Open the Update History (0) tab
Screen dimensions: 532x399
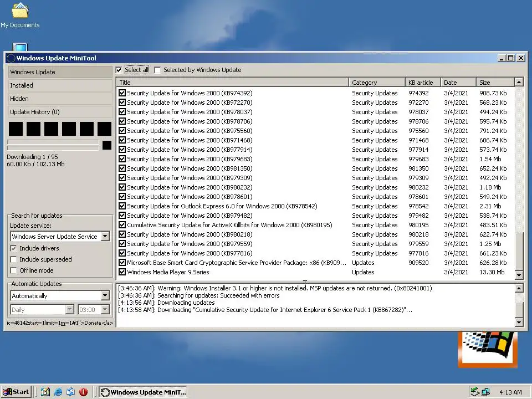60,112
